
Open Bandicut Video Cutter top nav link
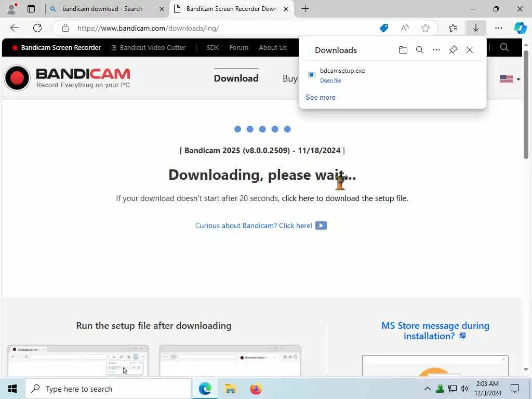pyautogui.click(x=149, y=48)
